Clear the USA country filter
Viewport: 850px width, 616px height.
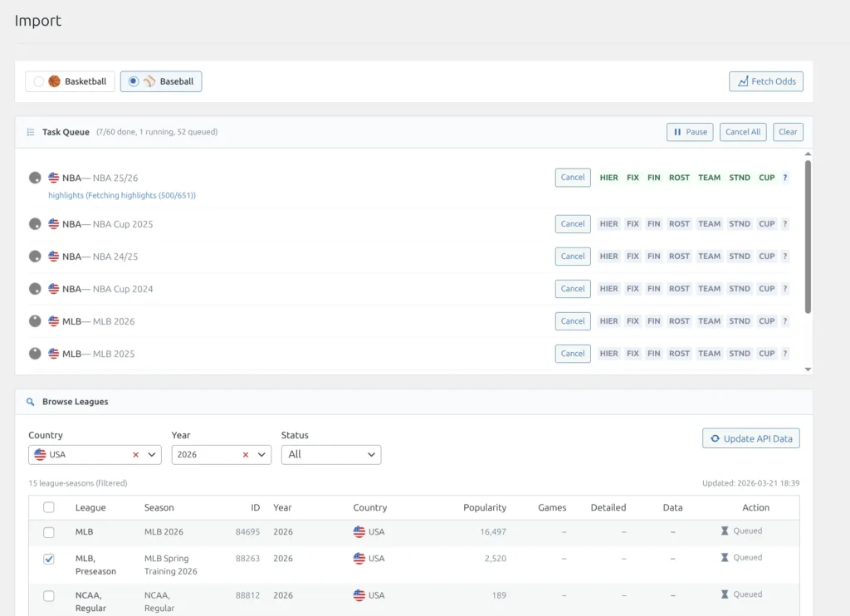pos(135,455)
